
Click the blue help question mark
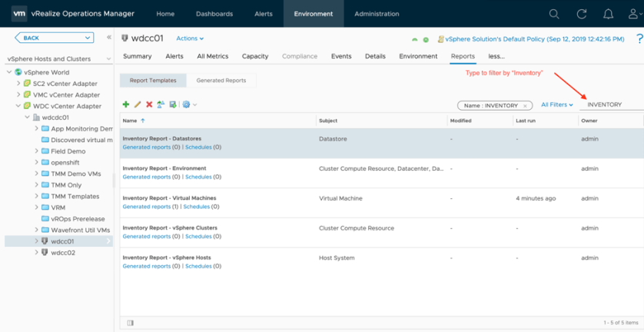click(639, 39)
